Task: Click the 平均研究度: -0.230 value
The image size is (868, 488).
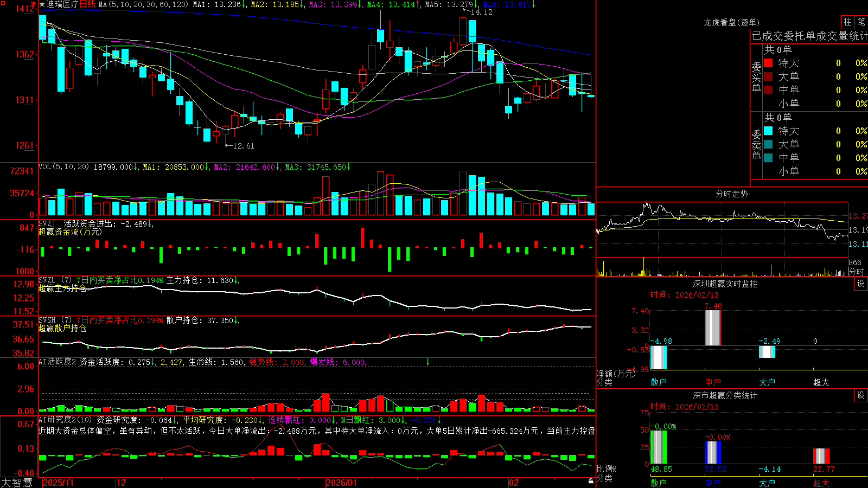Action: point(220,420)
